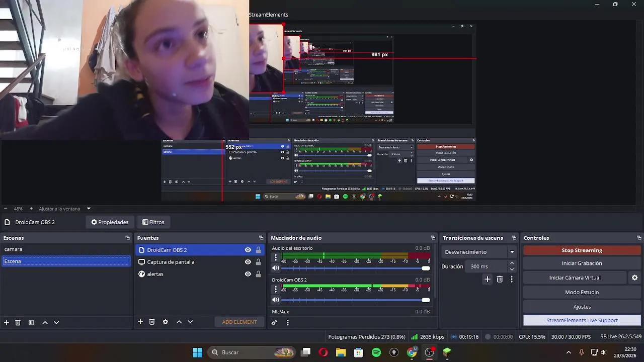
Task: Open the Desvanecimiento transition dropdown
Action: coord(479,252)
